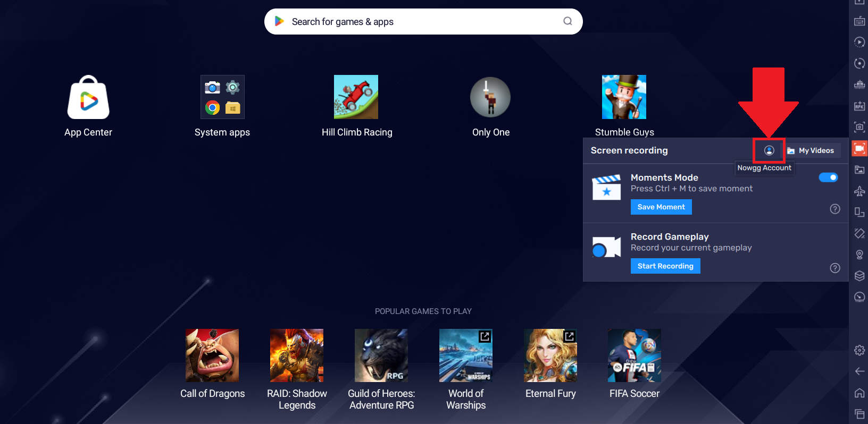
Task: Click the Google Play logo in search bar
Action: 279,21
